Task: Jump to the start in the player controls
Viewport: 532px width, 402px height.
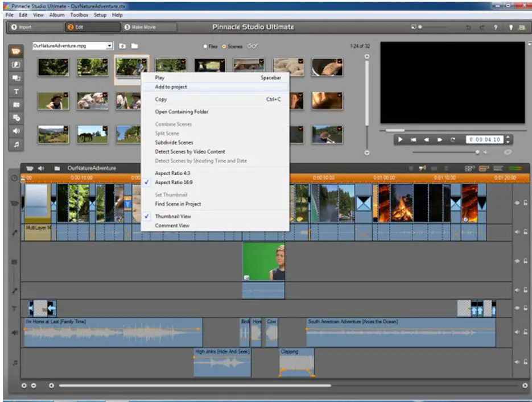Action: pyautogui.click(x=413, y=140)
